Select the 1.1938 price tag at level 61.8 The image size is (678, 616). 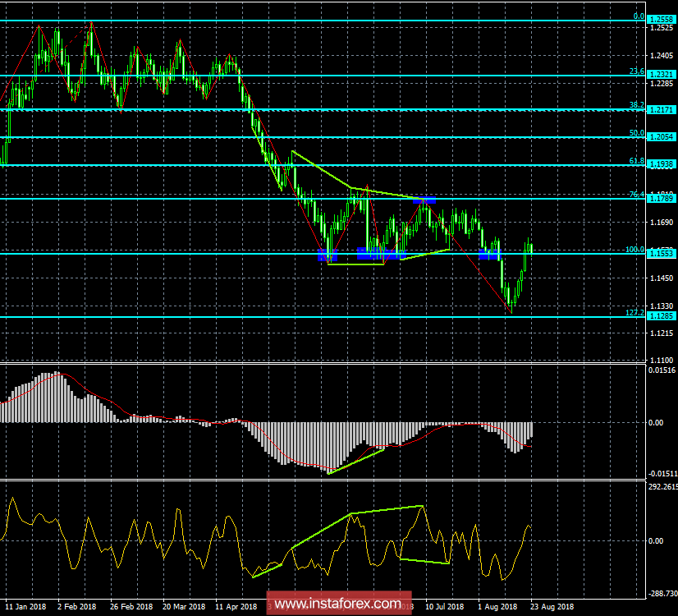click(x=662, y=164)
